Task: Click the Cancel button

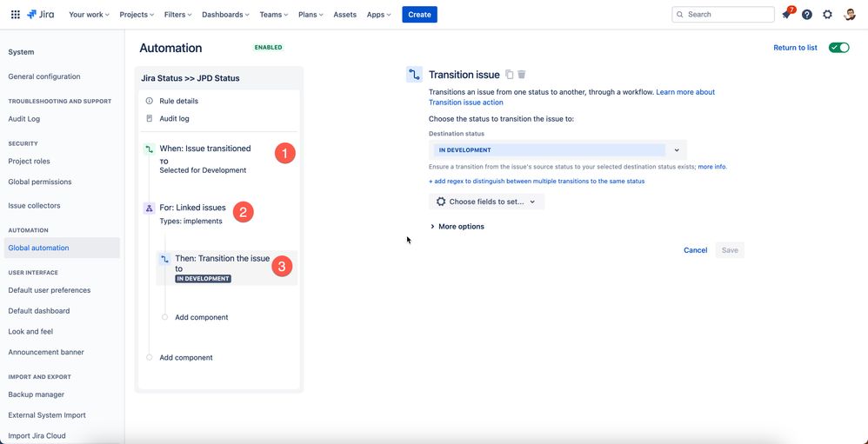Action: coord(695,250)
